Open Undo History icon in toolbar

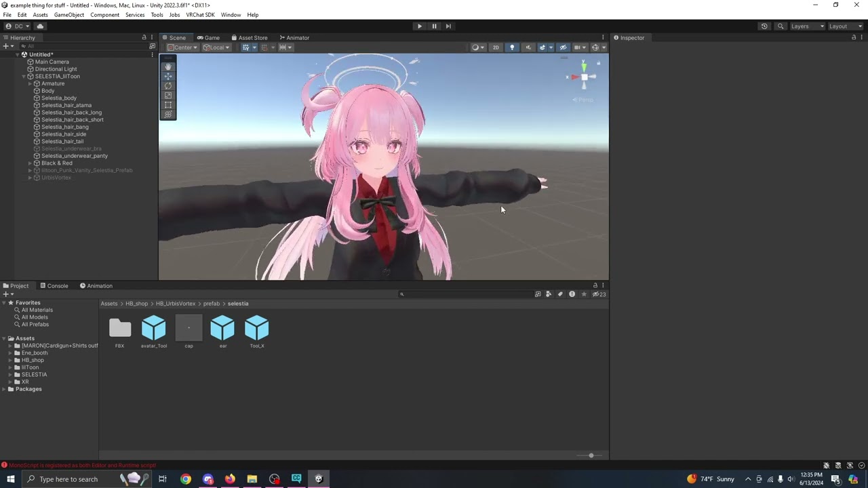click(x=764, y=26)
